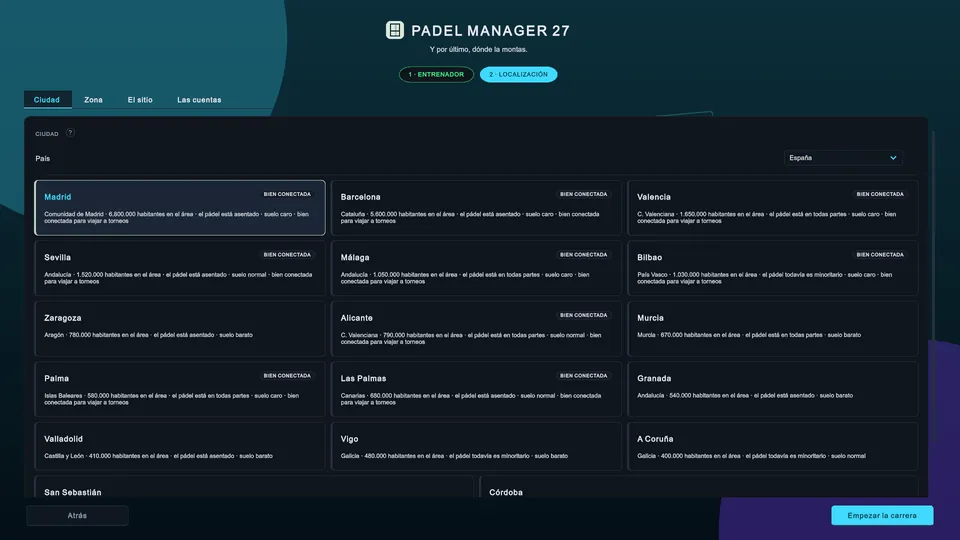Image resolution: width=960 pixels, height=540 pixels.
Task: Select the Valladolid city card
Action: tap(180, 446)
